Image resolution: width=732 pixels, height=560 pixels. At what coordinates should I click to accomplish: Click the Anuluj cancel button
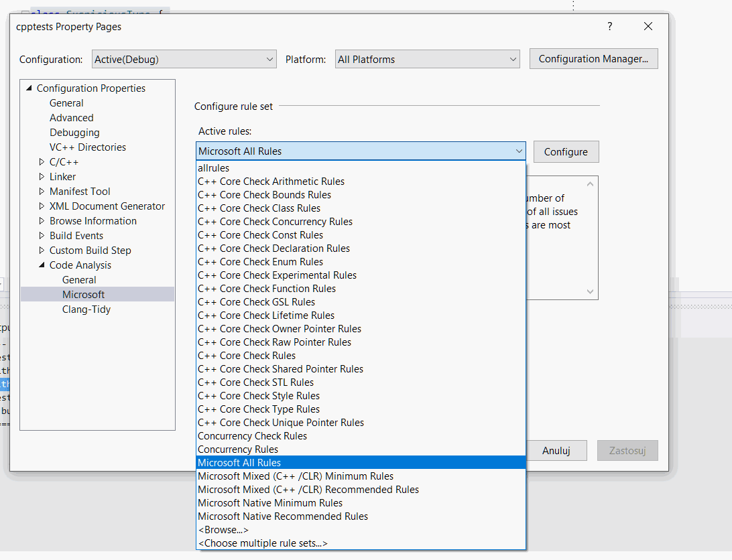point(556,450)
